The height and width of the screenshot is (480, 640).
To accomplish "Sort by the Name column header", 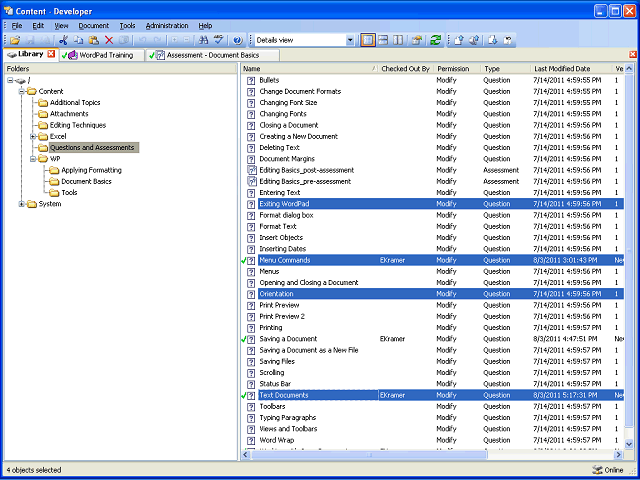I will click(x=310, y=69).
